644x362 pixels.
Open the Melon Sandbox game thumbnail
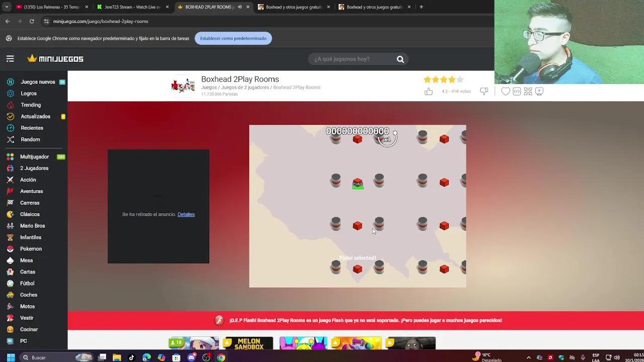pyautogui.click(x=248, y=343)
